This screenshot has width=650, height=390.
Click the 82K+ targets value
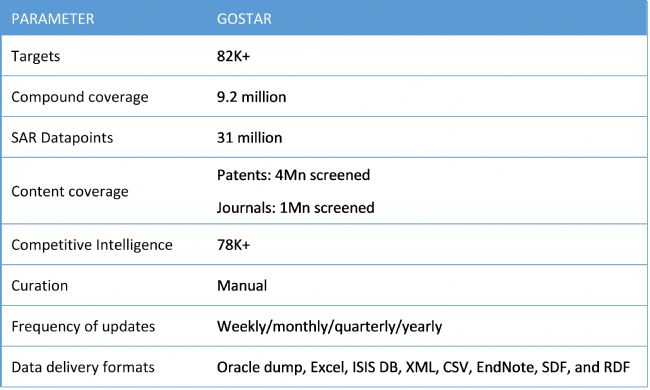(x=233, y=56)
